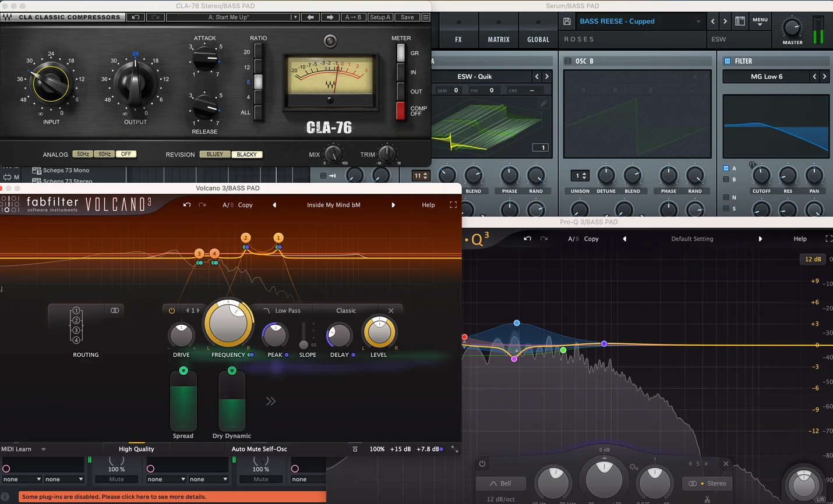833x504 pixels.
Task: Expand the MIDI Learn dropdown arrow
Action: tap(43, 449)
